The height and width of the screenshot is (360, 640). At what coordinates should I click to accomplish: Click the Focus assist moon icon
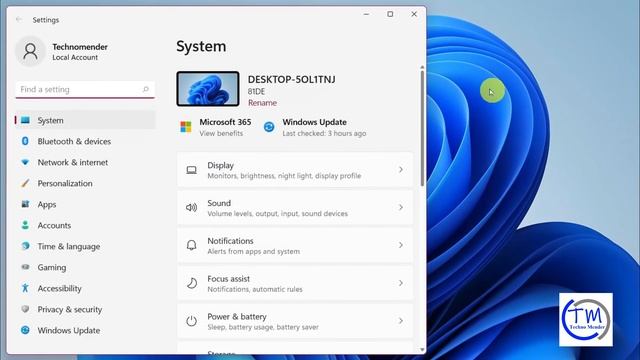(x=191, y=283)
